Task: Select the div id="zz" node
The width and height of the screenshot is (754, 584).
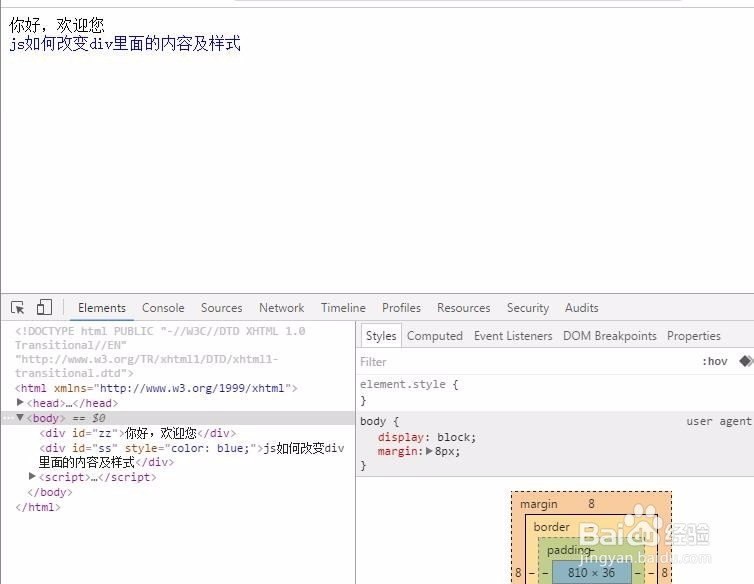Action: [138, 433]
